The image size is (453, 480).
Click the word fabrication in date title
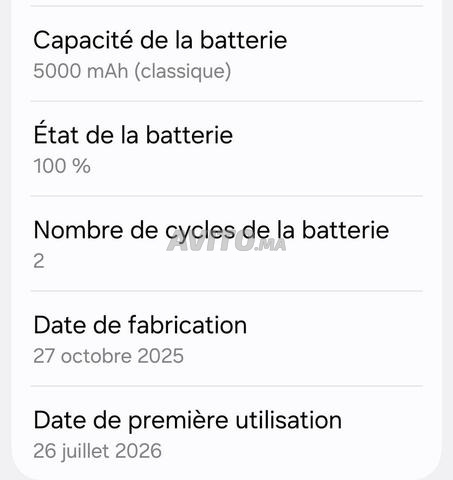pos(188,325)
